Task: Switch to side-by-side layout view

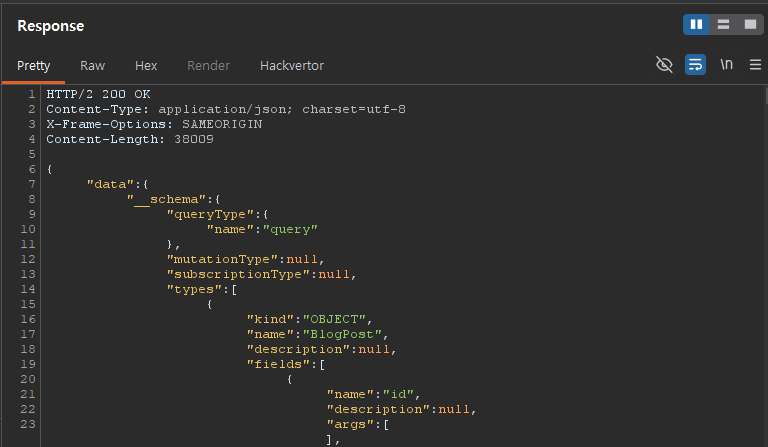Action: [x=696, y=24]
